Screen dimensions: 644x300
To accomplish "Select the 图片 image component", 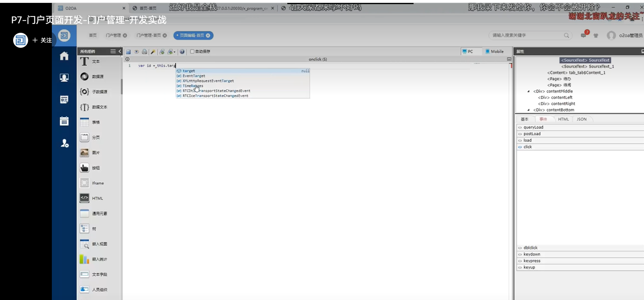I will tap(90, 153).
